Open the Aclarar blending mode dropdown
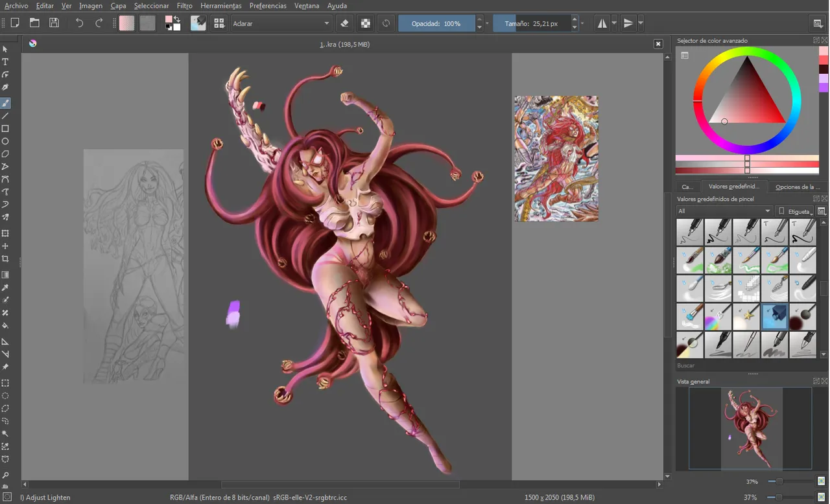 [x=281, y=23]
